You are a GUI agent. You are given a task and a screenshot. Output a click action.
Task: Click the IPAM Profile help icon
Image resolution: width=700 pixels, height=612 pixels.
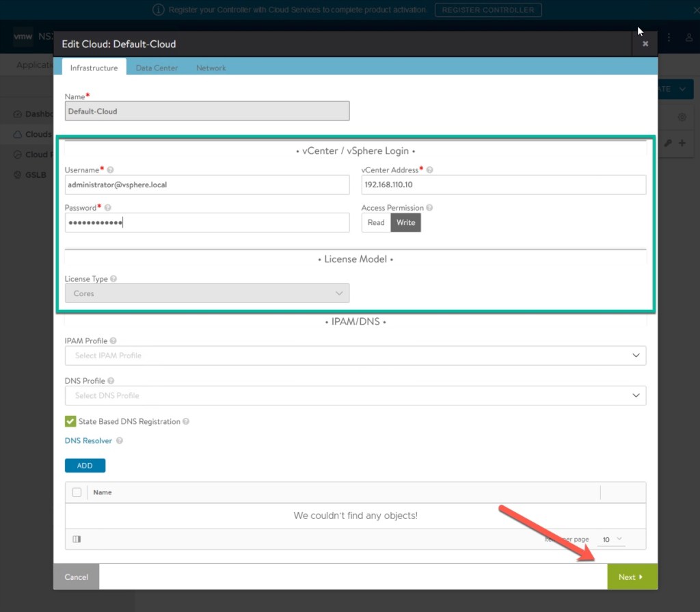[113, 341]
